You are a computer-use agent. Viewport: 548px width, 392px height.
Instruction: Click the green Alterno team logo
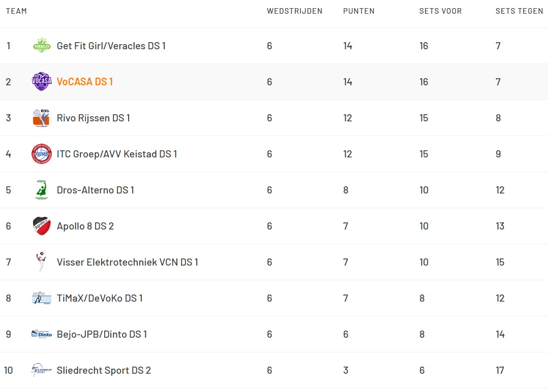[42, 190]
